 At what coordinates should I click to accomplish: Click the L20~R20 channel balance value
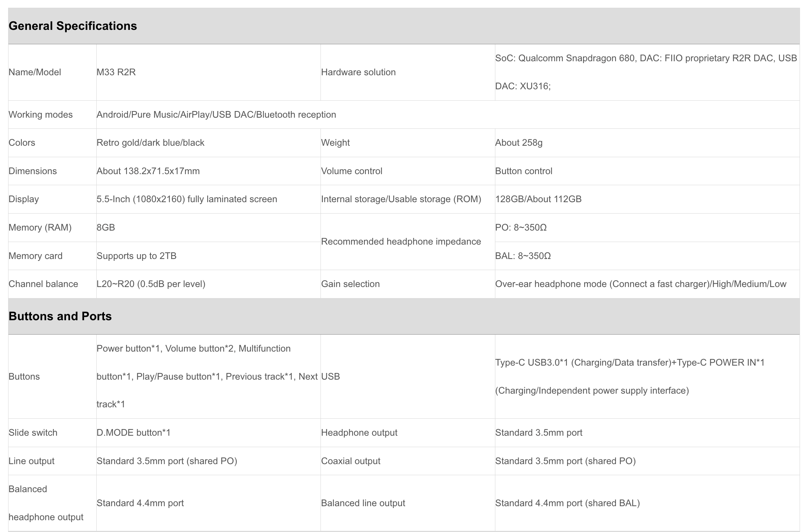pos(151,284)
